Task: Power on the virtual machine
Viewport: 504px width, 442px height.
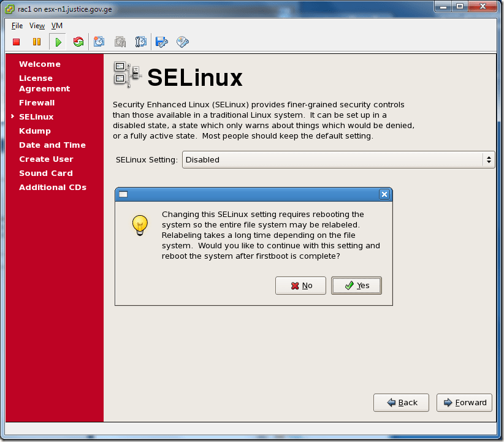Action: 58,42
